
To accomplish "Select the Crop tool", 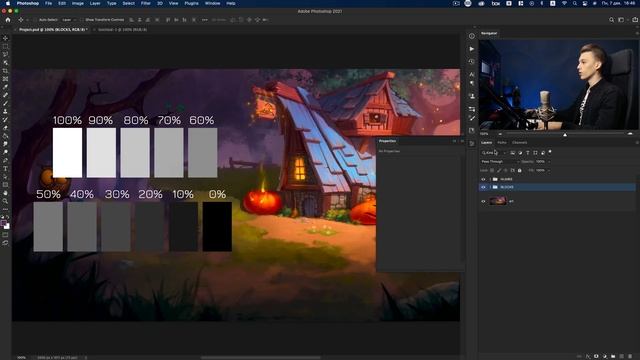I will click(x=5, y=71).
